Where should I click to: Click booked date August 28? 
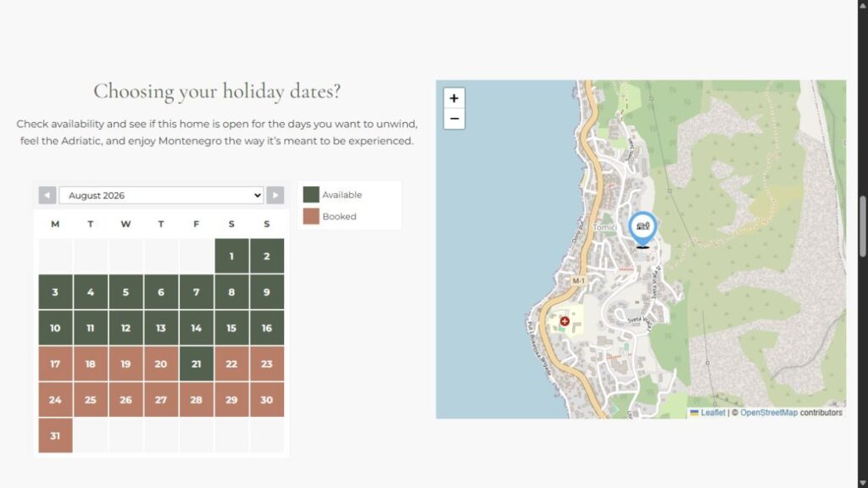pyautogui.click(x=196, y=400)
